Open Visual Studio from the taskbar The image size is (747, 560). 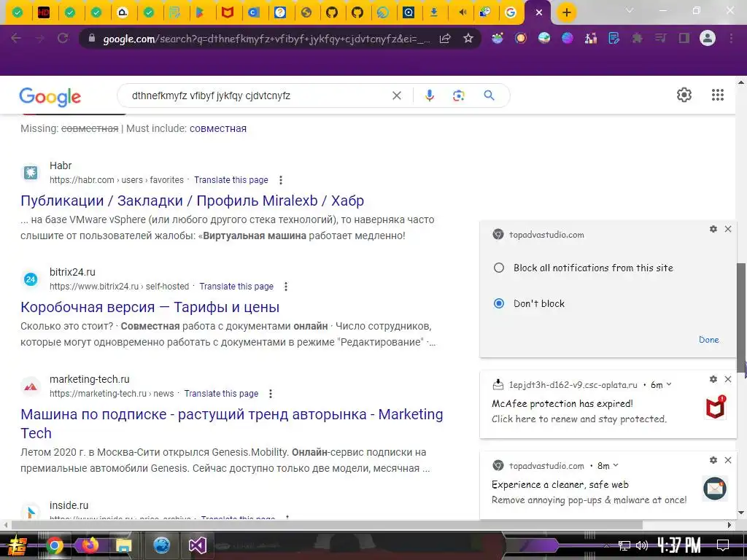(197, 545)
